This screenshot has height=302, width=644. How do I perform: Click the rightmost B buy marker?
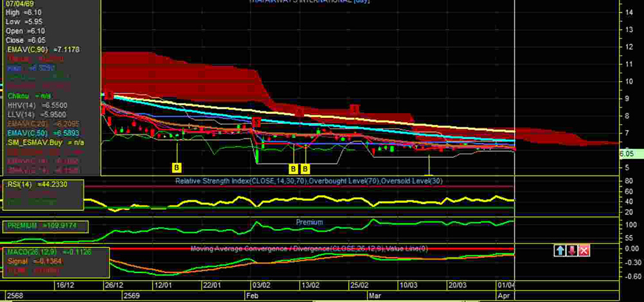pos(306,169)
